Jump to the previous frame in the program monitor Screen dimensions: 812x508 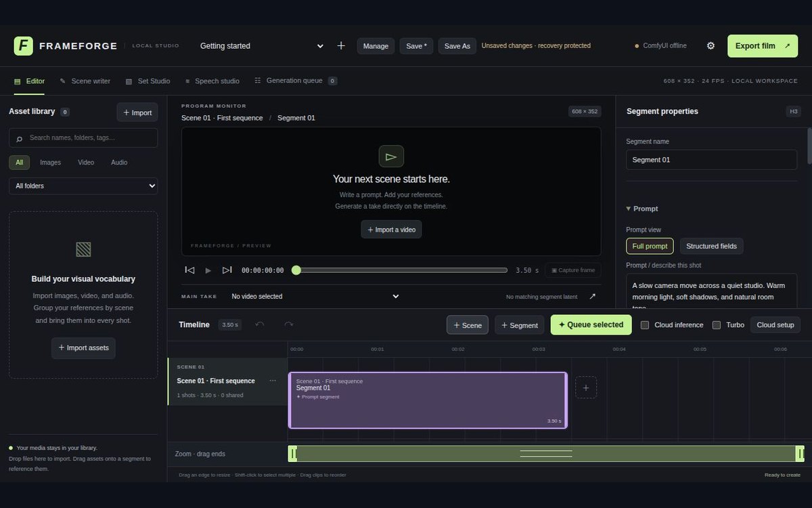tap(189, 270)
